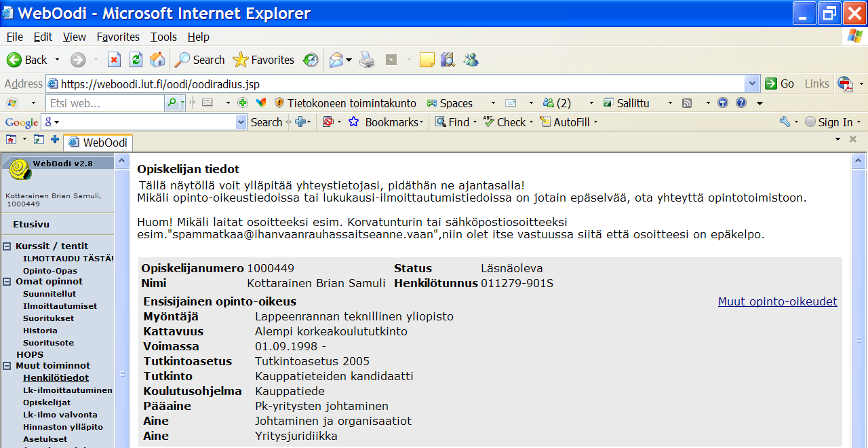This screenshot has width=868, height=448.
Task: Collapse the Kurssit / tentit tree section
Action: [x=7, y=246]
